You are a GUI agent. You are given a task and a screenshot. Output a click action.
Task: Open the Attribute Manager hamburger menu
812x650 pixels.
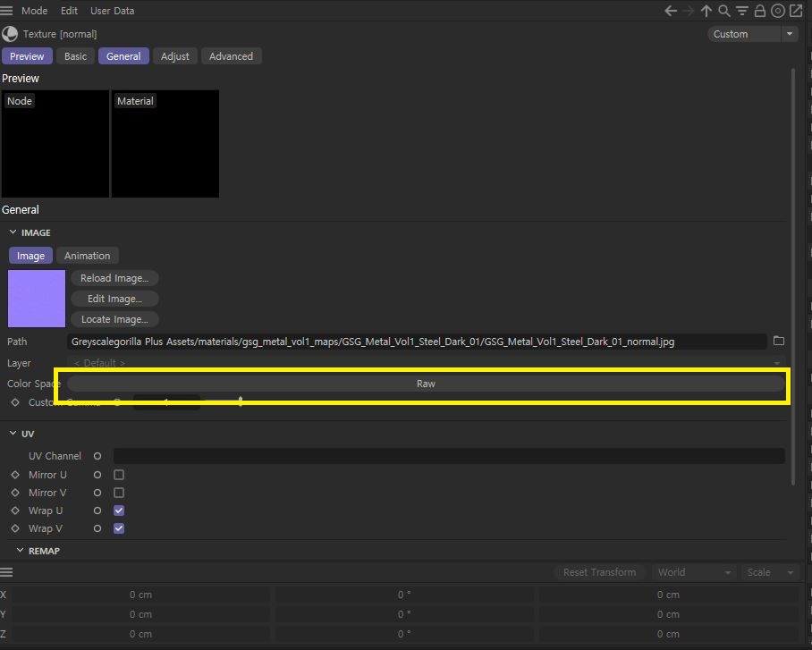[6, 11]
